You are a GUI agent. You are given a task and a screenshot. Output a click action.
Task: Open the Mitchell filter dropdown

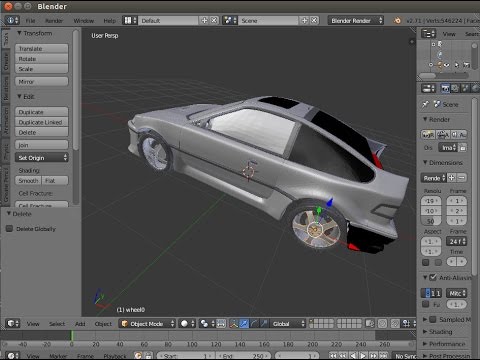click(x=457, y=293)
